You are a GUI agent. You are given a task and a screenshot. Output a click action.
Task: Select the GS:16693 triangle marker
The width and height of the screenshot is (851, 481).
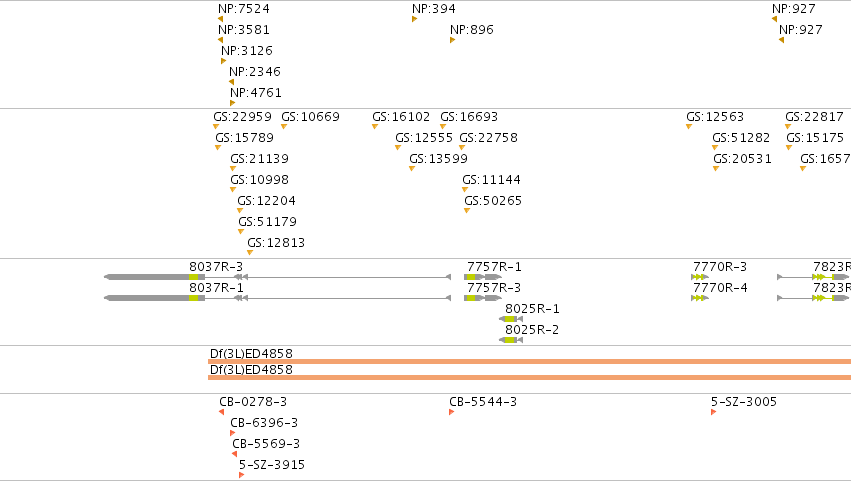[x=443, y=126]
